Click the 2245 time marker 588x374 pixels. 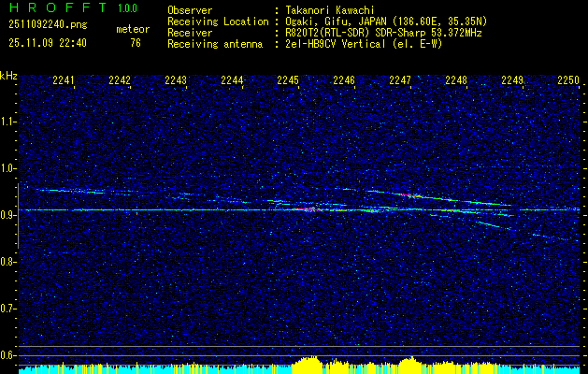288,80
